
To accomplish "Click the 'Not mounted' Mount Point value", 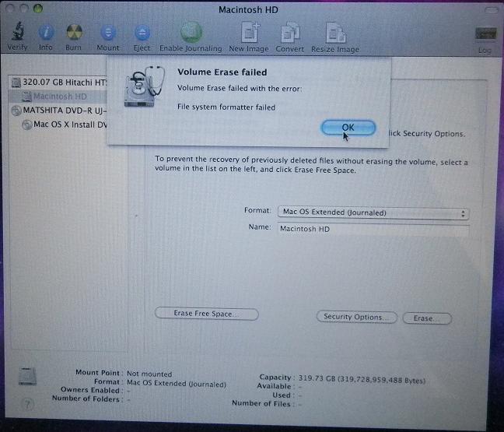I will pyautogui.click(x=149, y=374).
